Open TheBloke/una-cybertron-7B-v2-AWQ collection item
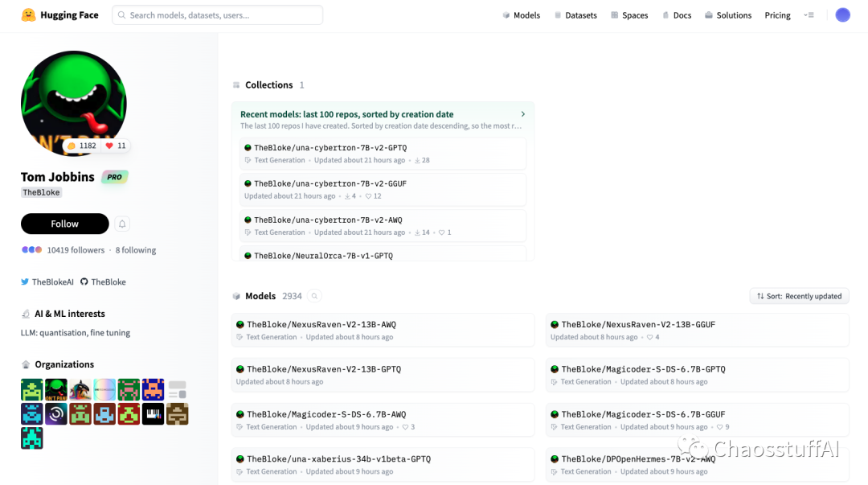This screenshot has height=485, width=868. tap(383, 225)
